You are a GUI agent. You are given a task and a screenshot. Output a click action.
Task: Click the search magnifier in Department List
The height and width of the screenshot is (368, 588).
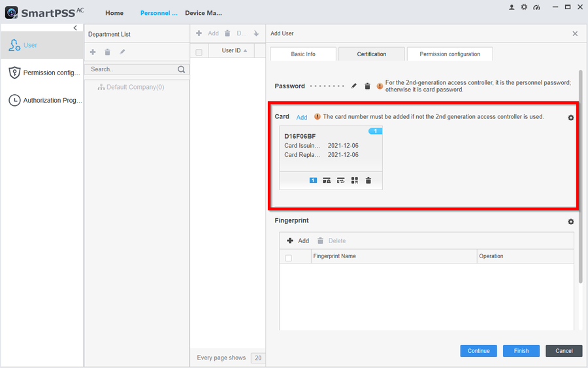click(182, 69)
